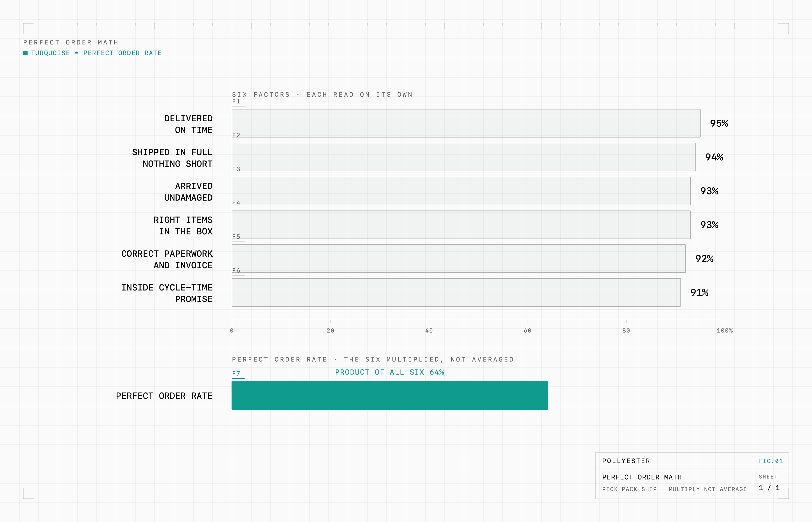The image size is (812, 522).
Task: Click the axis tick label 0
Action: point(232,331)
